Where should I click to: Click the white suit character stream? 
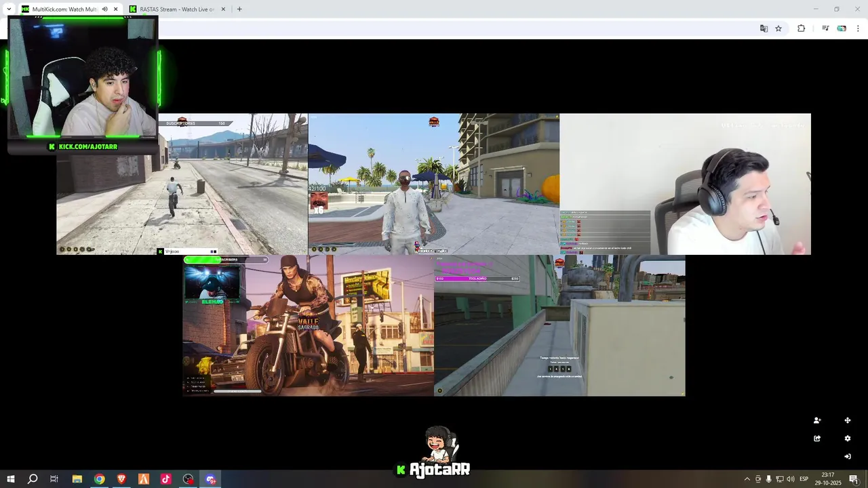tap(434, 184)
